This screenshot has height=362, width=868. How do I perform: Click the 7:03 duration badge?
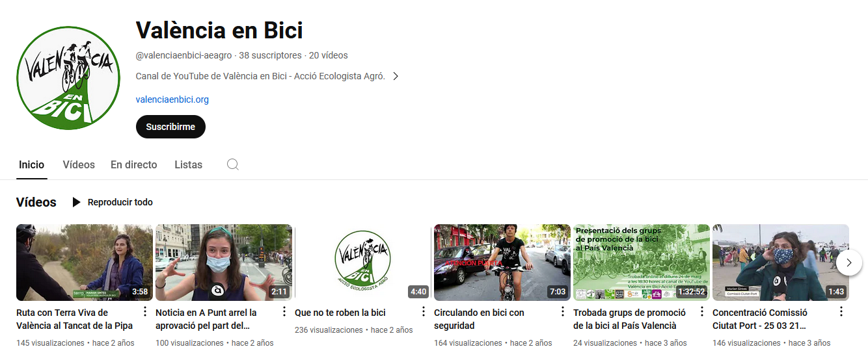558,292
